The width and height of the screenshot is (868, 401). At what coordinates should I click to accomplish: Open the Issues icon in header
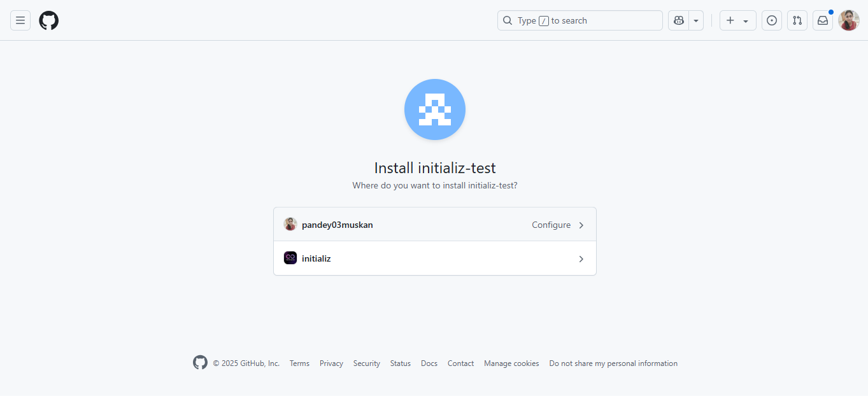click(x=772, y=20)
